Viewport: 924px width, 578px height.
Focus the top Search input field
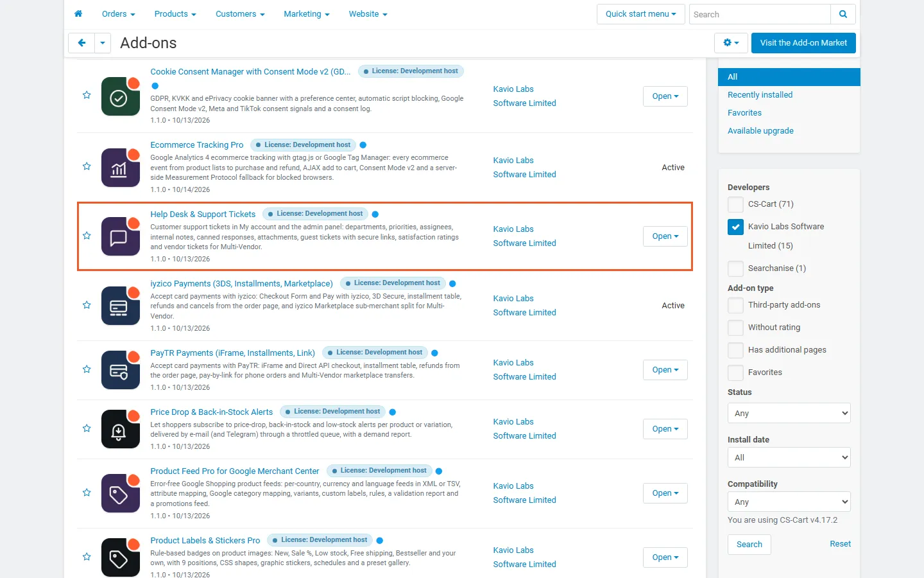(760, 14)
